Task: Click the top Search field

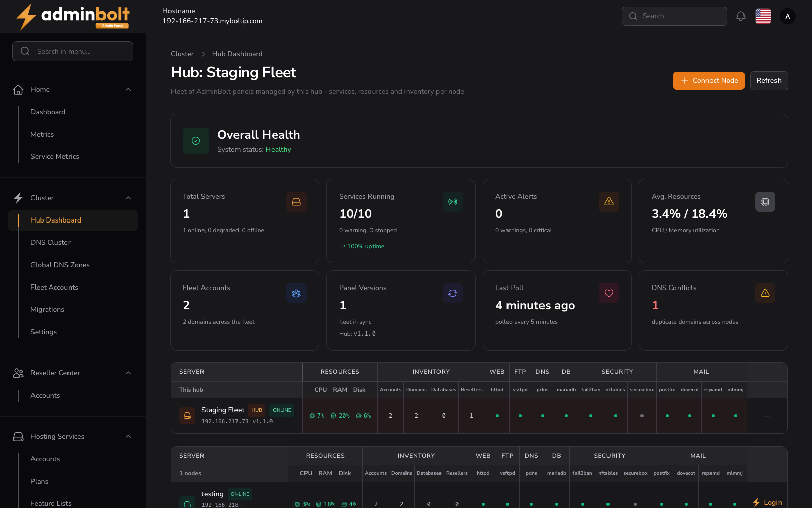Action: tap(674, 16)
